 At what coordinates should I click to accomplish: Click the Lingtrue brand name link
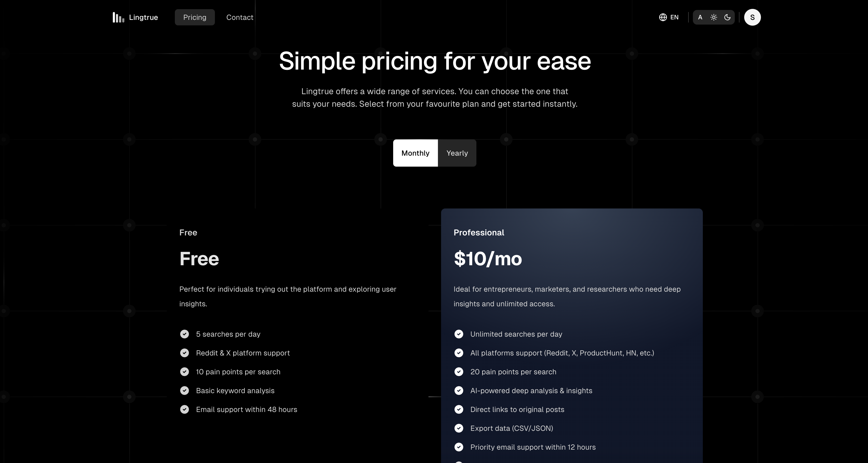coord(143,18)
